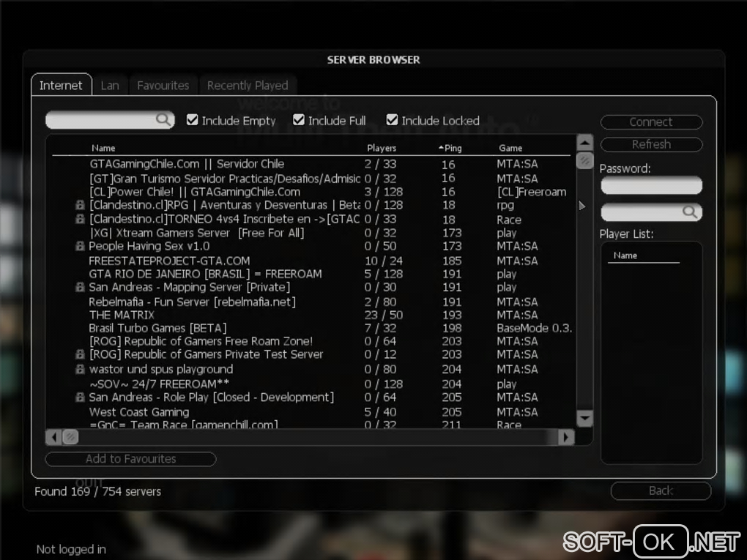Open the Favourites tab
747x560 pixels.
[x=163, y=85]
